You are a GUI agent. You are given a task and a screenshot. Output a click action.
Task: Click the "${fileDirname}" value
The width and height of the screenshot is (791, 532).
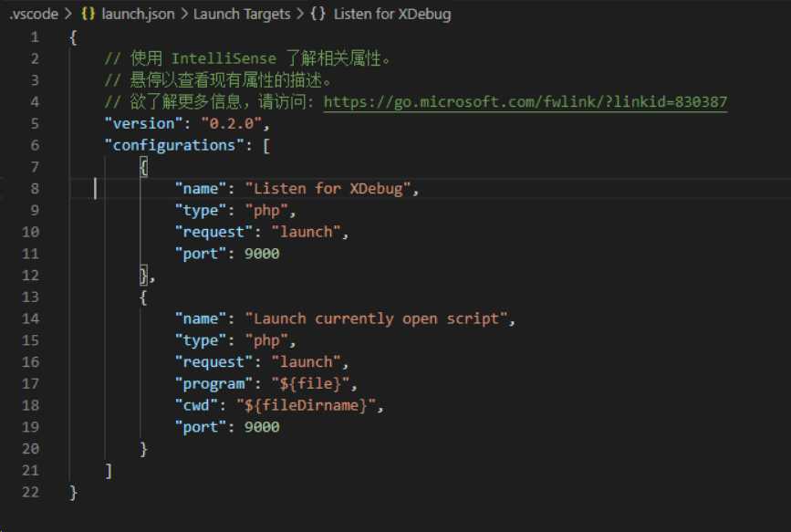[306, 406]
